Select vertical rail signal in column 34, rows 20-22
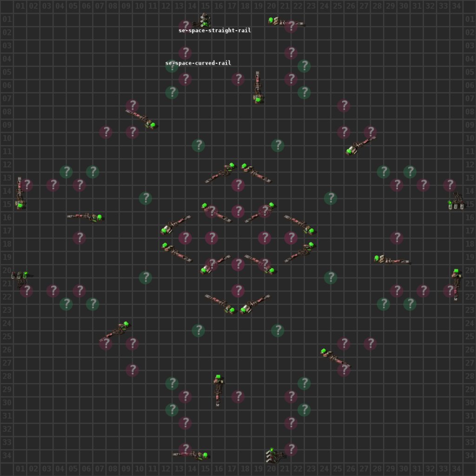 point(456,284)
